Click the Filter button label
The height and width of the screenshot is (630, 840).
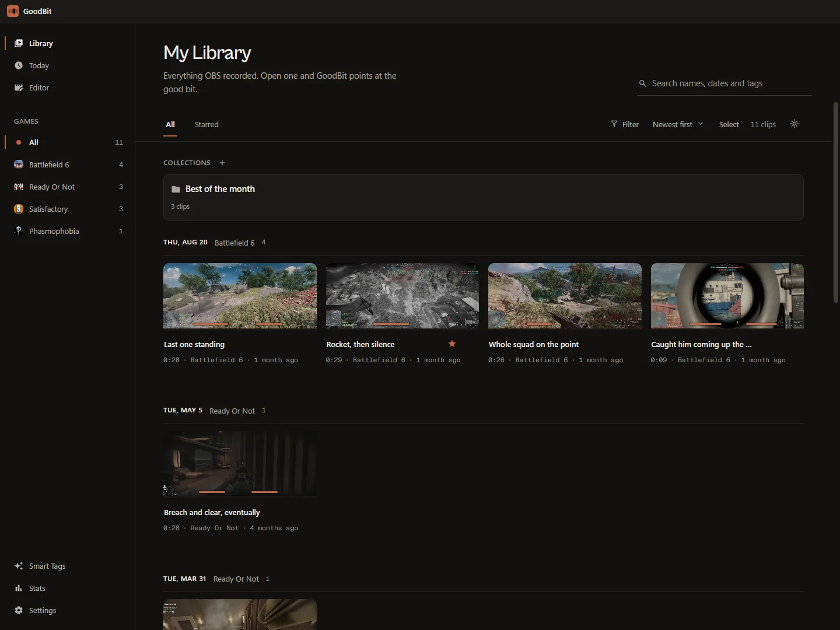click(x=631, y=124)
